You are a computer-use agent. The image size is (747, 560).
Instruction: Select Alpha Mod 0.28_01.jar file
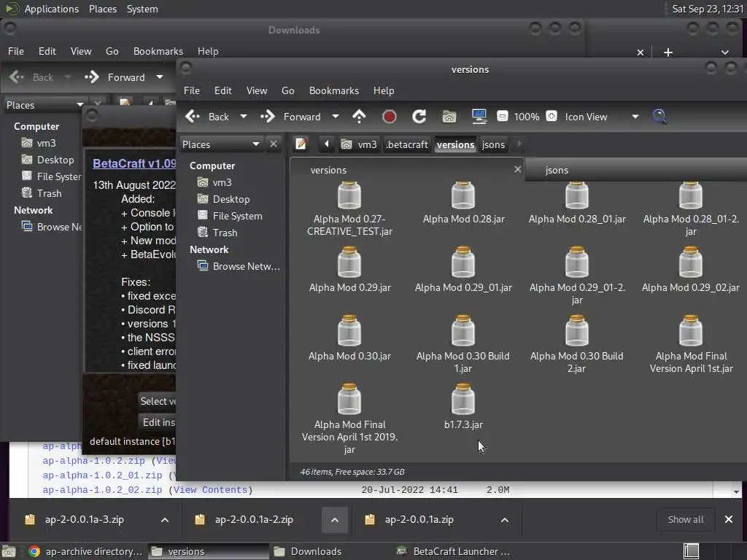pyautogui.click(x=577, y=203)
